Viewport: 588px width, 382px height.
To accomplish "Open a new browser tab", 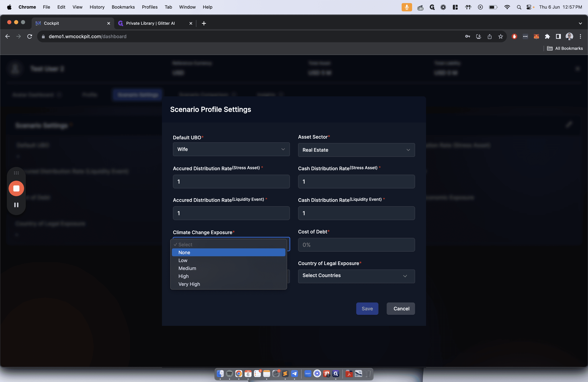I will pyautogui.click(x=204, y=23).
